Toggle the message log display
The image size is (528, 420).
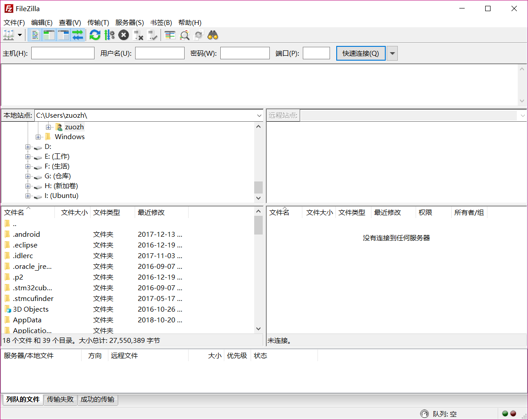[35, 35]
